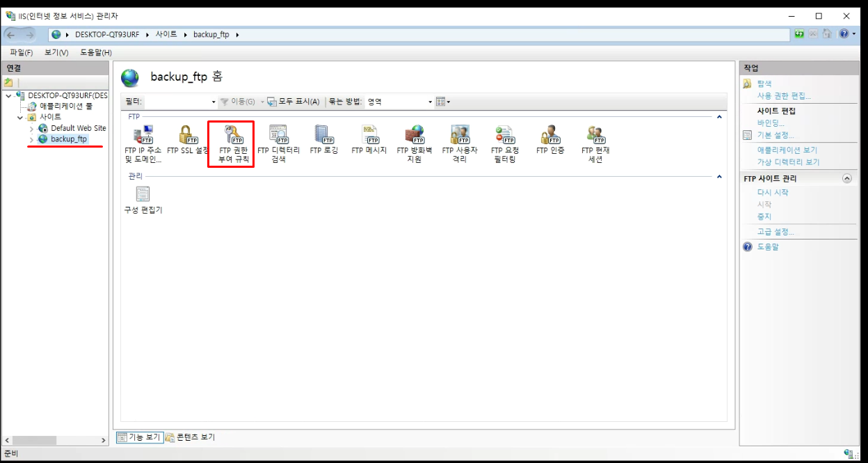Click the filter input field
Screen dimensions: 868x463
(x=177, y=102)
